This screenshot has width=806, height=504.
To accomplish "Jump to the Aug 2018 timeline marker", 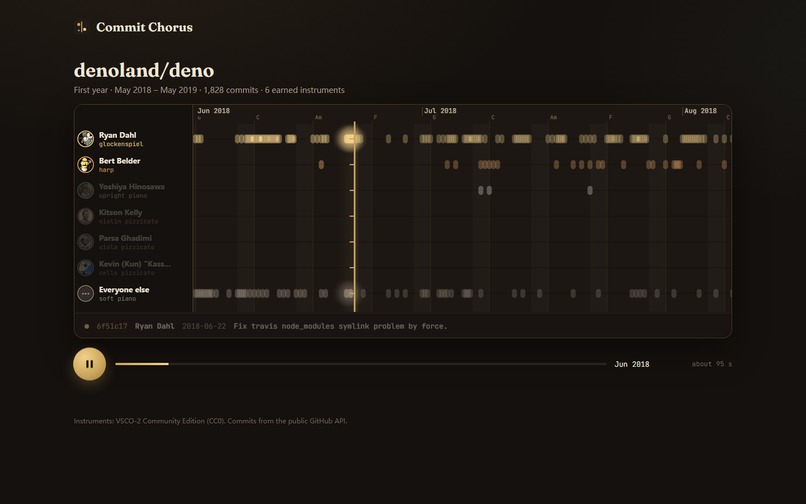I will 700,111.
